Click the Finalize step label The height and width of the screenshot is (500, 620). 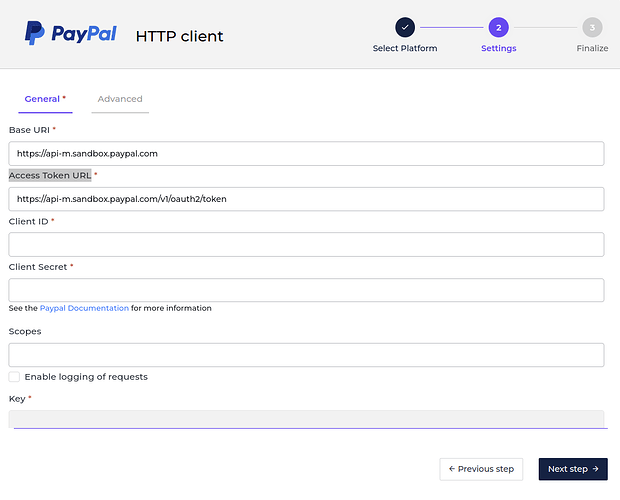pyautogui.click(x=592, y=48)
